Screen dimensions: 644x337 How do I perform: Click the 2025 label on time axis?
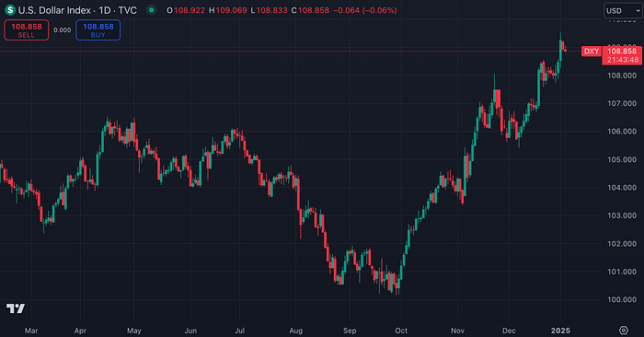click(560, 331)
